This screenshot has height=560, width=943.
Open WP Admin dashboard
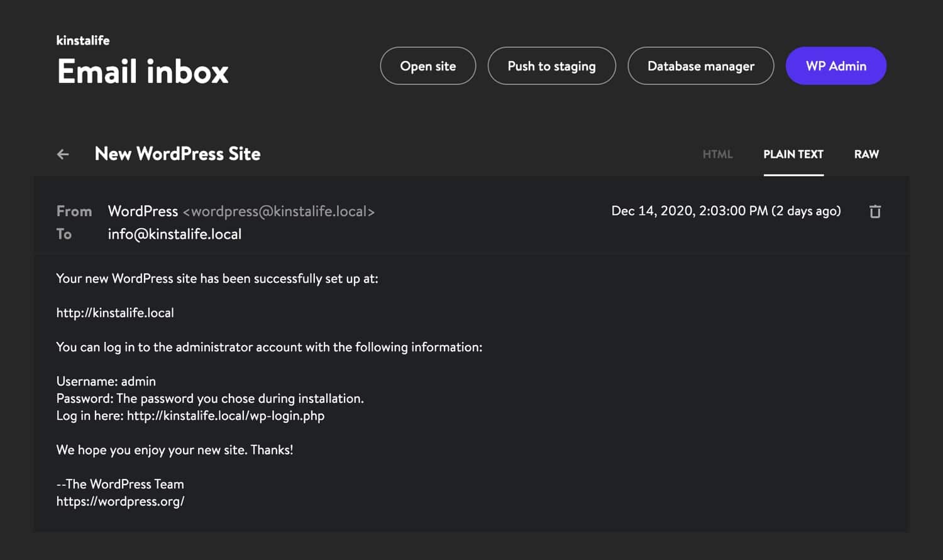835,65
